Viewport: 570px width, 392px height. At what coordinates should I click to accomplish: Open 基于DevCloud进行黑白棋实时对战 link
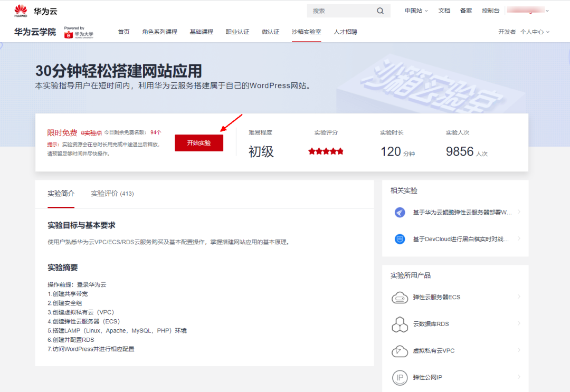(461, 239)
